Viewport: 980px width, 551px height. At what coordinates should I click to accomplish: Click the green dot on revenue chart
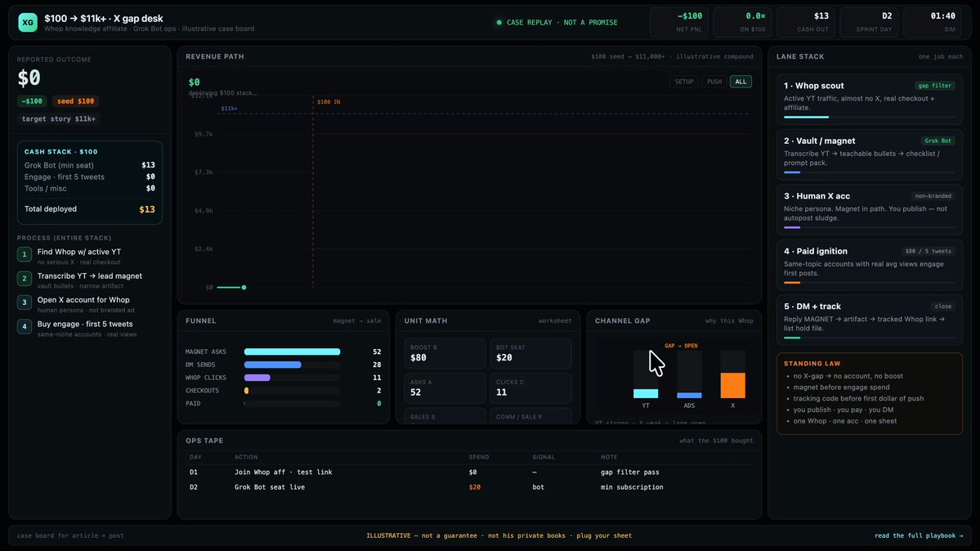pos(244,288)
